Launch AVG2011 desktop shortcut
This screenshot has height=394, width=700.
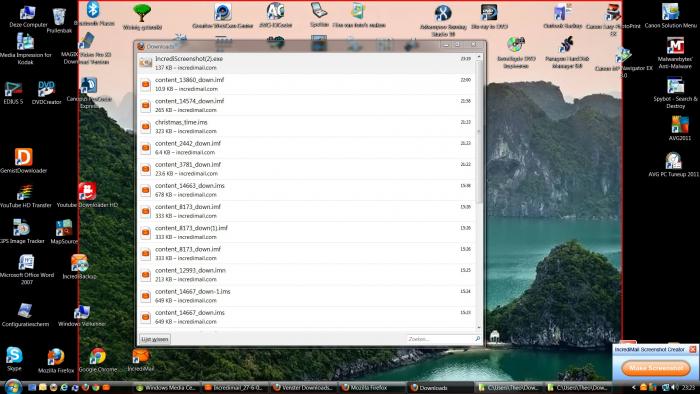[x=679, y=129]
